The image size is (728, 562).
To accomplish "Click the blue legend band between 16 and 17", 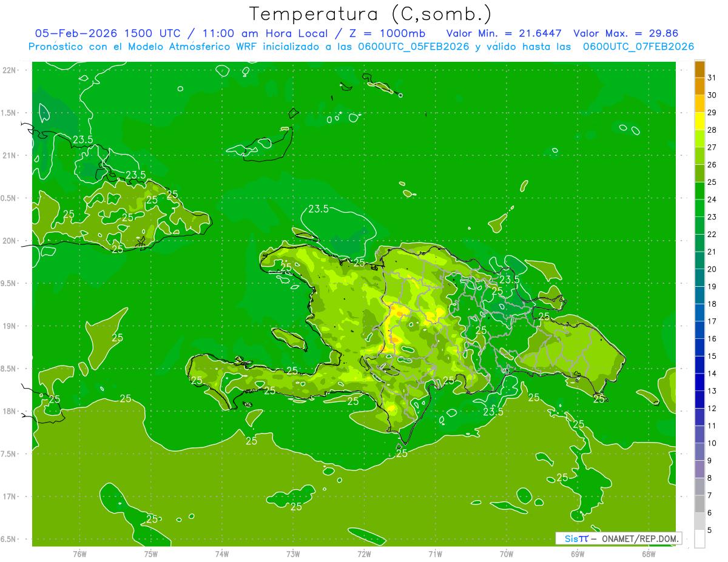I will 699,330.
